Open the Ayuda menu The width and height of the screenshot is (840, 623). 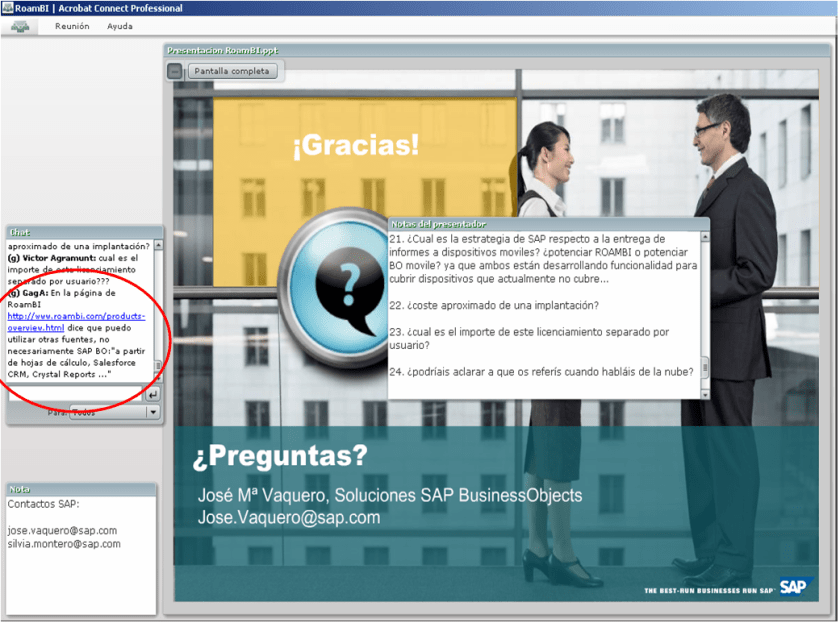(120, 26)
